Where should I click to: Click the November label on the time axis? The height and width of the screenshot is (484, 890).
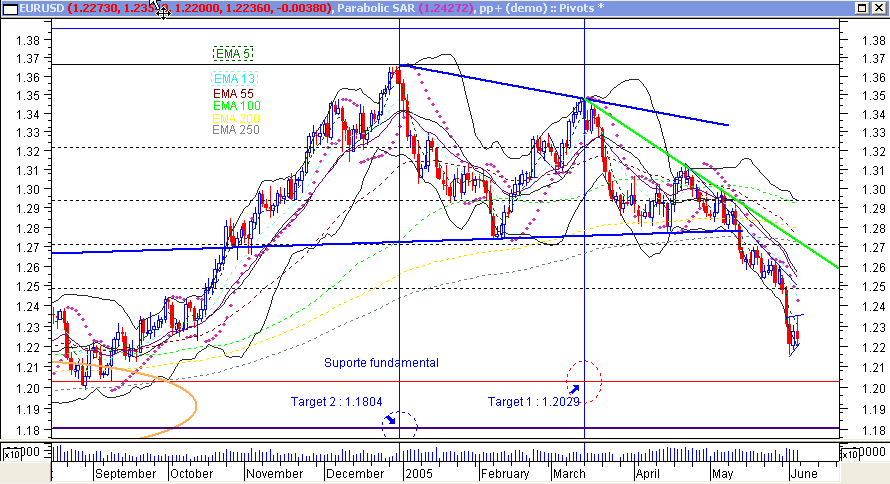coord(275,474)
